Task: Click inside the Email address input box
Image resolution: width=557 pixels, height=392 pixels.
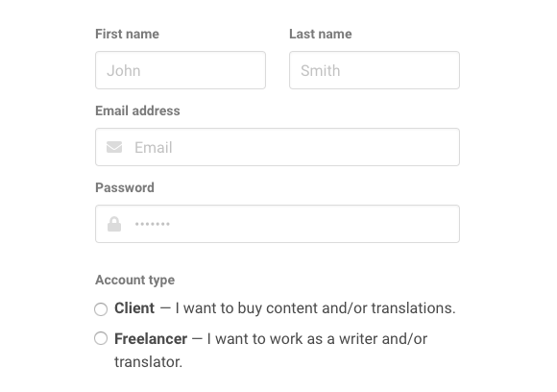Action: coord(278,147)
